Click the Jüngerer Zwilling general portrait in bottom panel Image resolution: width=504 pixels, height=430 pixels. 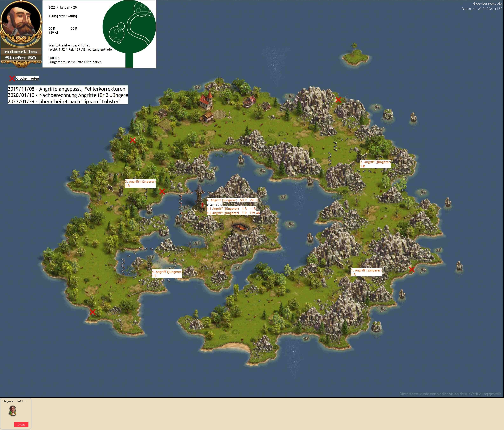[13, 411]
